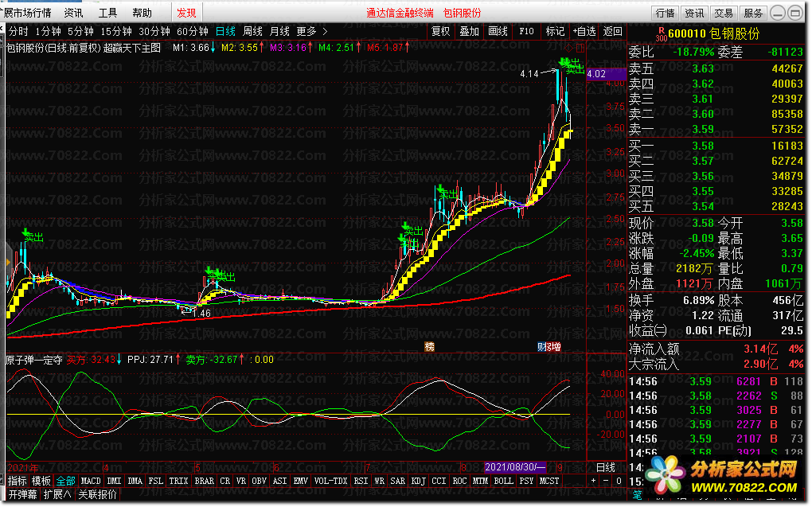Switch sub-chart to TRIX indicator

pos(178,481)
